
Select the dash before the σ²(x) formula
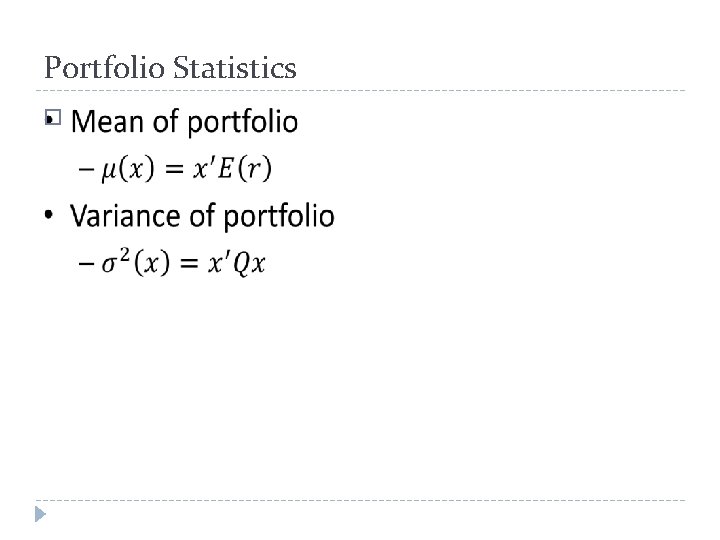point(86,264)
